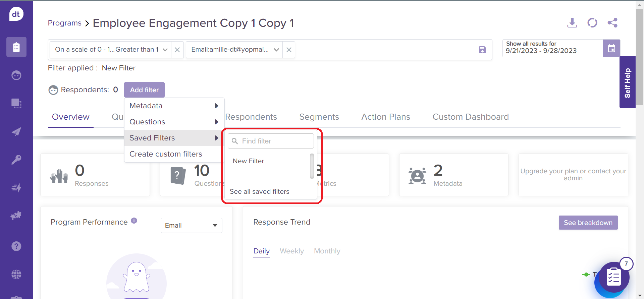Click the download report icon
This screenshot has width=644, height=299.
pyautogui.click(x=572, y=23)
